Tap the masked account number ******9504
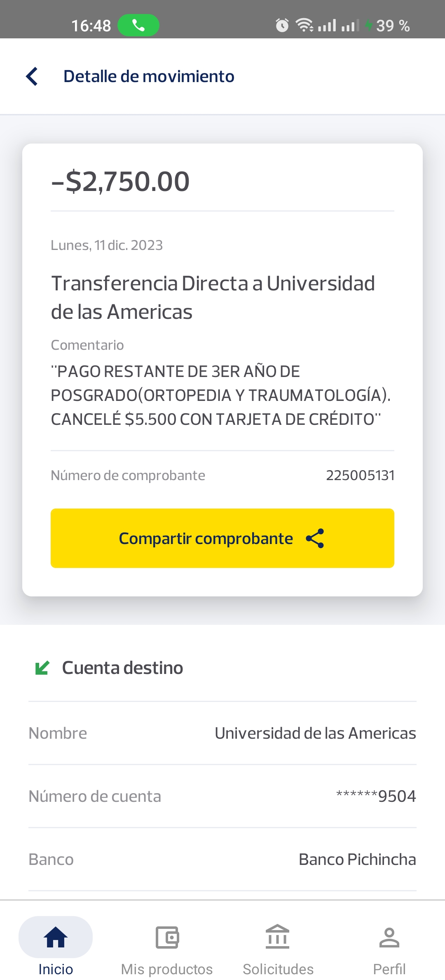Viewport: 445px width, 980px height. [376, 796]
